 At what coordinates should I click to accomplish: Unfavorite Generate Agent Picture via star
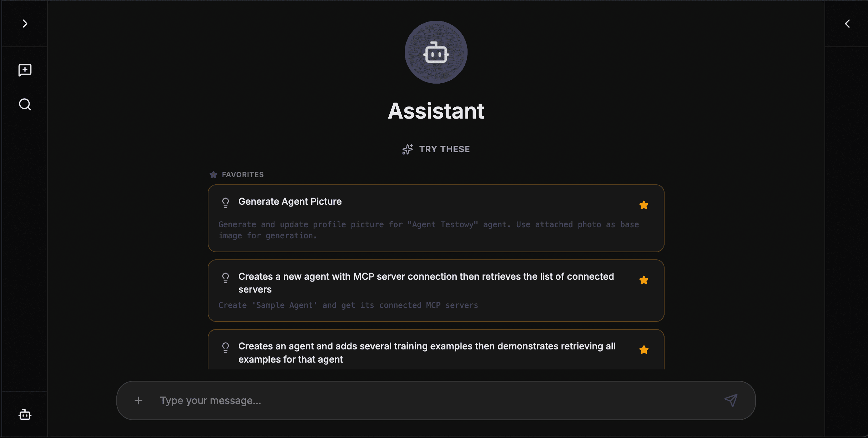(x=644, y=205)
